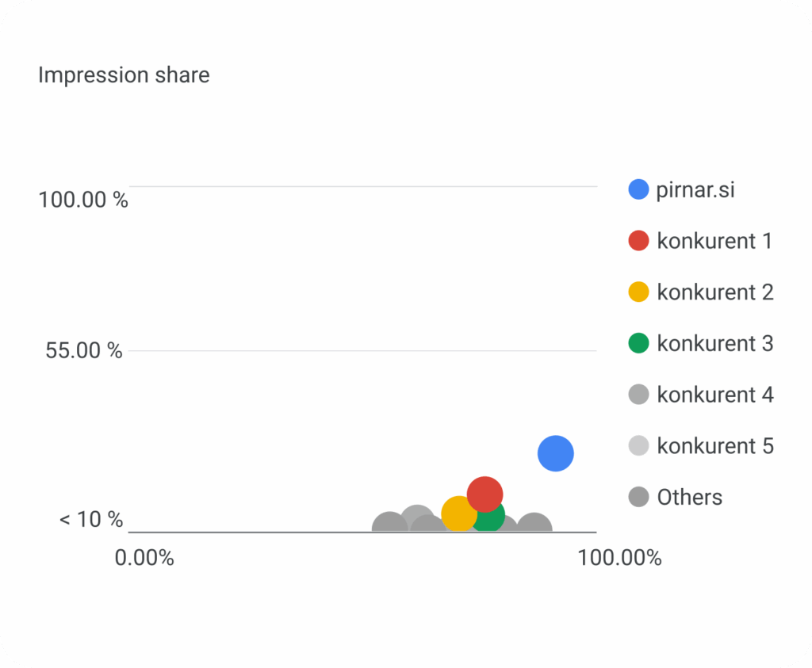Click the rightmost gray bubble on the axis

(x=534, y=522)
